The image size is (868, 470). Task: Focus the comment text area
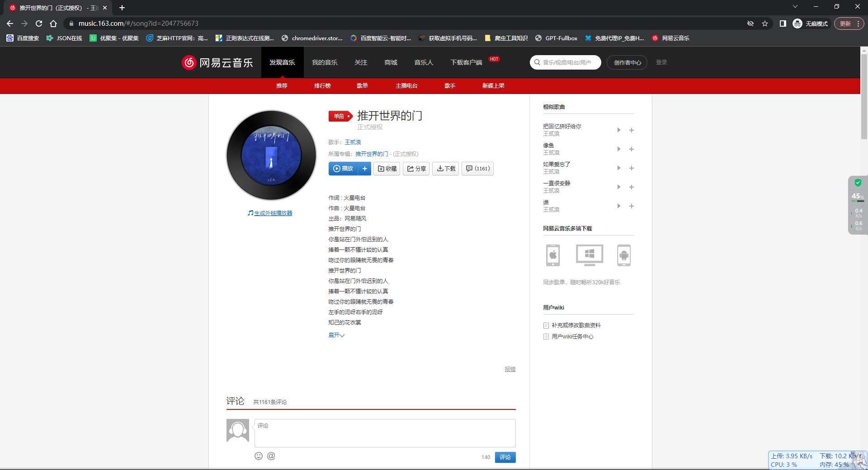385,433
